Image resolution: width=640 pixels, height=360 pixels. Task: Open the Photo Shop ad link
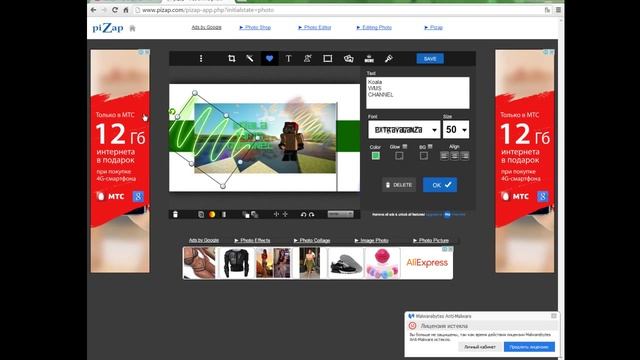(x=255, y=27)
